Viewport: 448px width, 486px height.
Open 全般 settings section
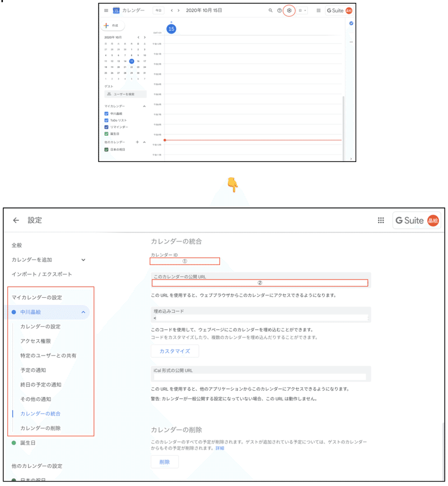coord(17,246)
